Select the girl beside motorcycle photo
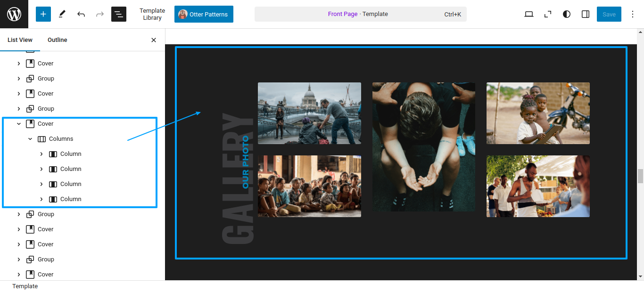This screenshot has height=292, width=644. pos(538,113)
